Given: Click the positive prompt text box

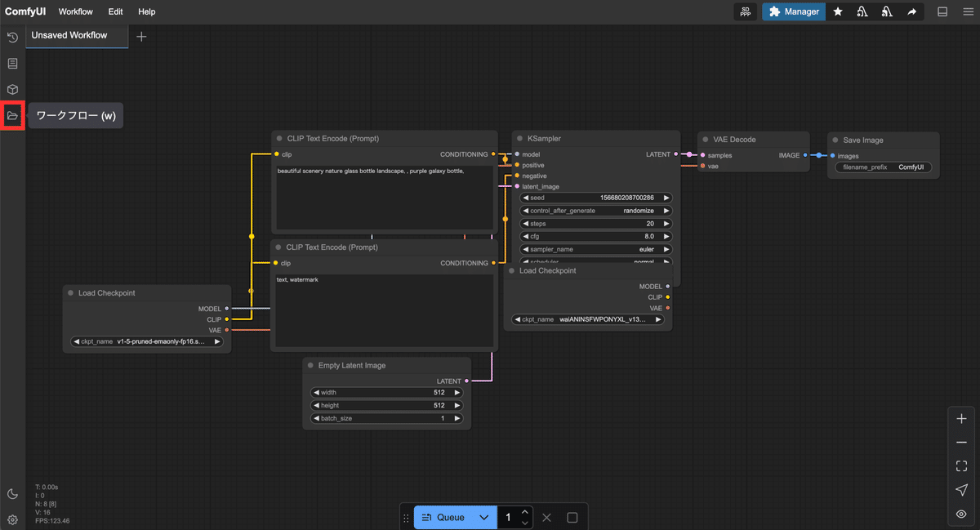Looking at the screenshot, I should pos(384,198).
